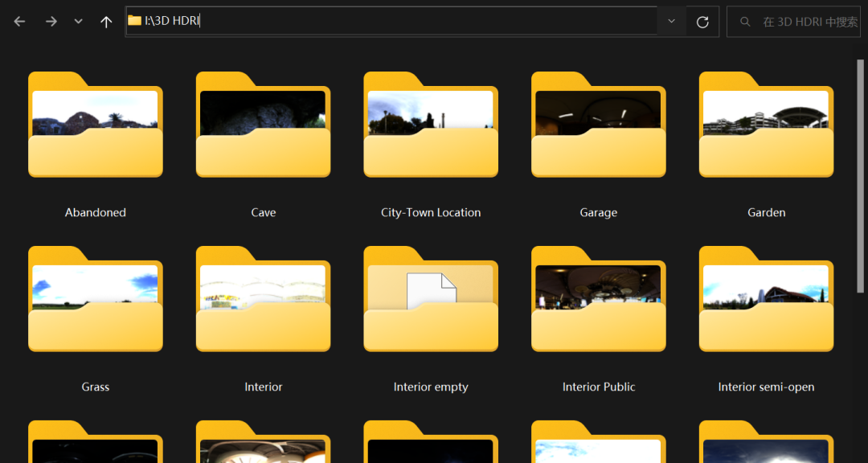Open the recent locations chevron
Screen dimensions: 868x463
(79, 22)
